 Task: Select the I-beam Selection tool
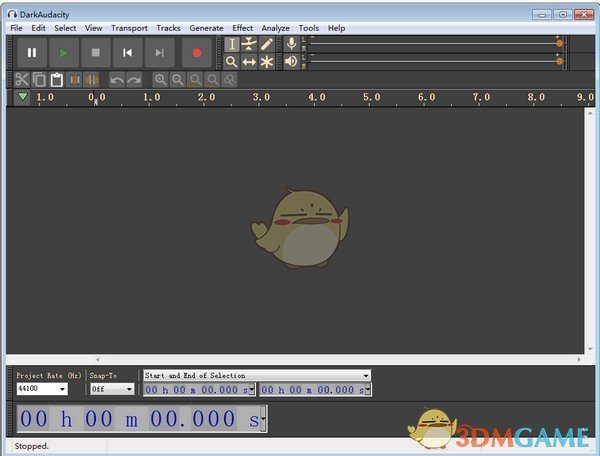[232, 44]
